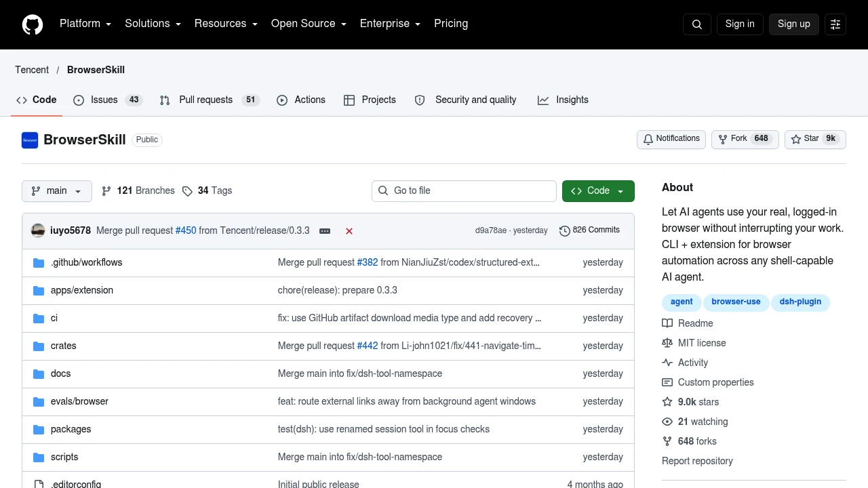Go to the GitHub home logo
Screen dimensions: 868x488
tap(33, 24)
